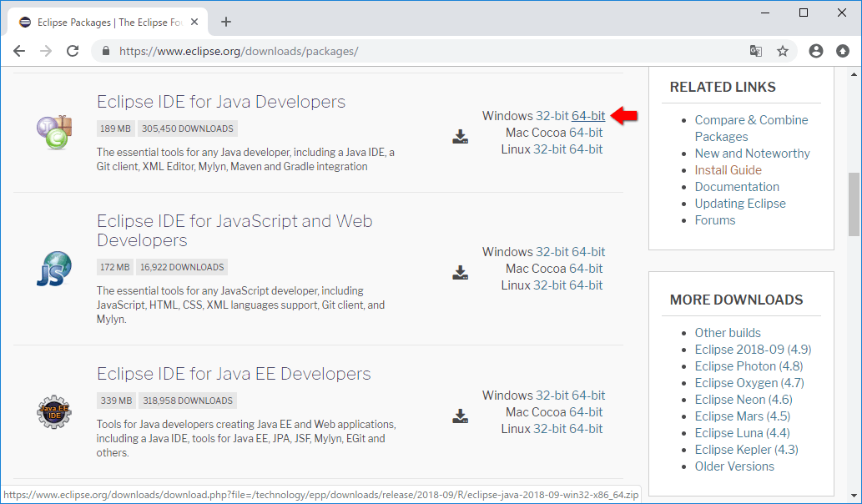
Task: Open Eclipse IDE for JavaScript and Web Developers title
Action: (x=234, y=230)
